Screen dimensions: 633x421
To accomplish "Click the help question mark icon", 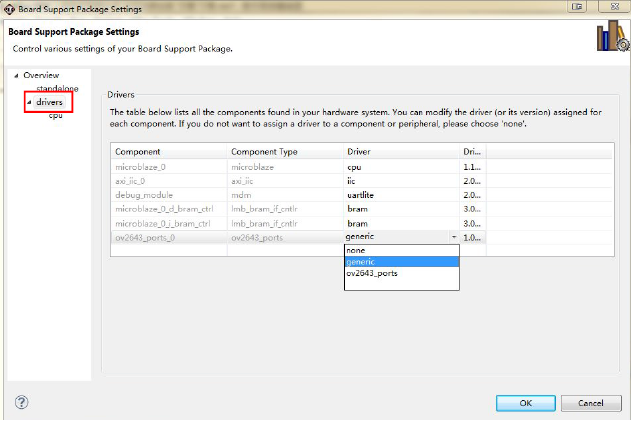I will tap(21, 402).
